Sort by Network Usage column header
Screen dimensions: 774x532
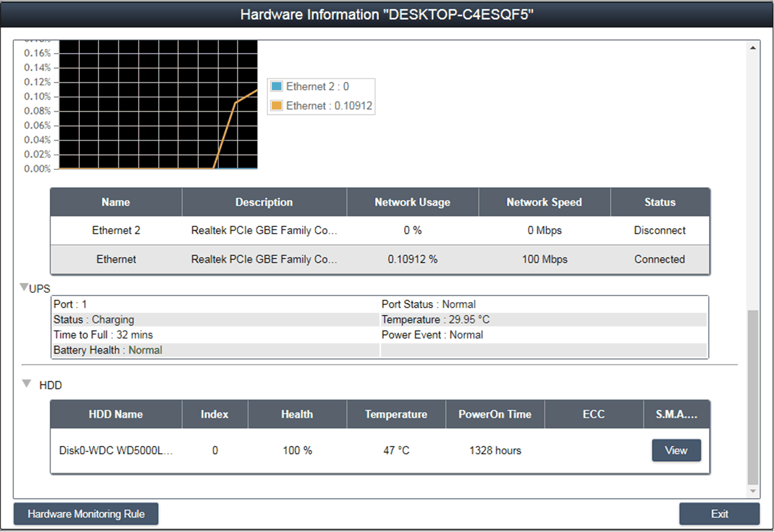coord(412,203)
